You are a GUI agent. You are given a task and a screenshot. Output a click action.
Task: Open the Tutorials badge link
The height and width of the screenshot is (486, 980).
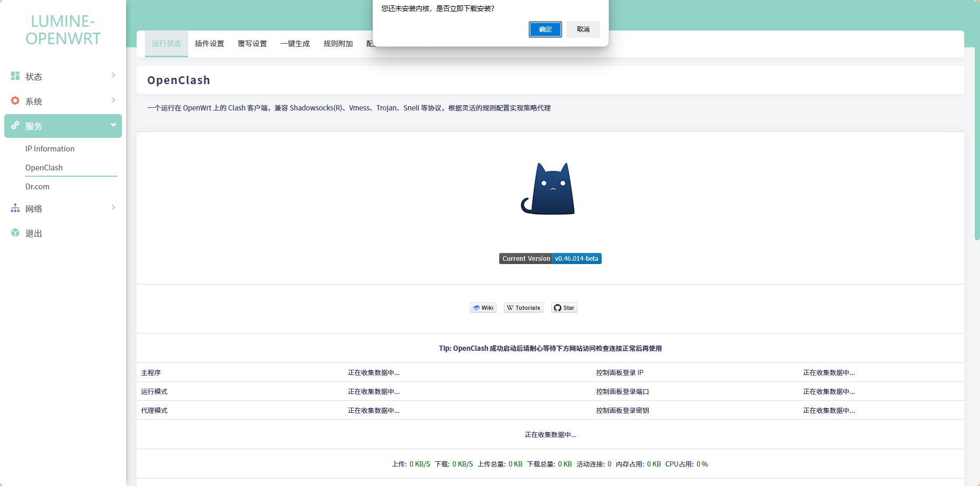523,308
